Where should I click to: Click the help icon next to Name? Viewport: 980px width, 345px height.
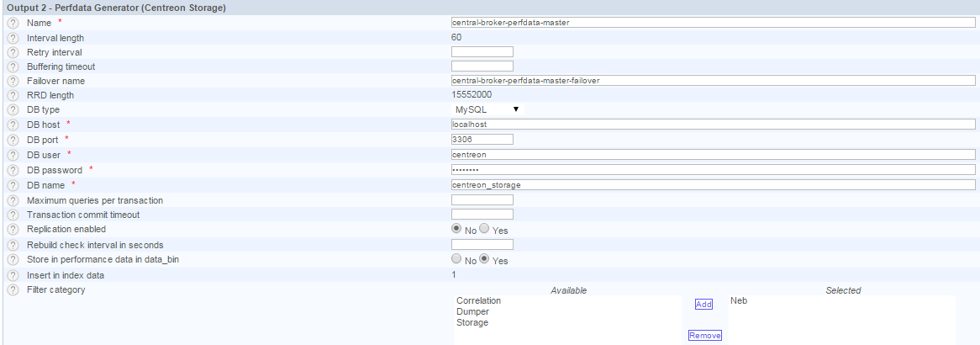[x=13, y=23]
